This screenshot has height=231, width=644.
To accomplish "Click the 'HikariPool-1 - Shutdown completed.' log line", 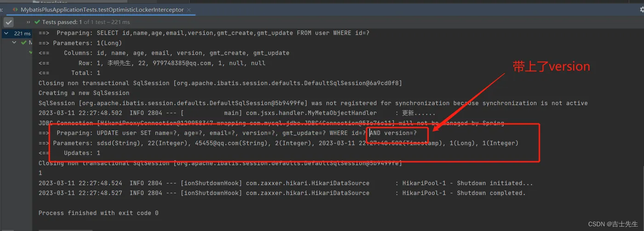I will (282, 193).
